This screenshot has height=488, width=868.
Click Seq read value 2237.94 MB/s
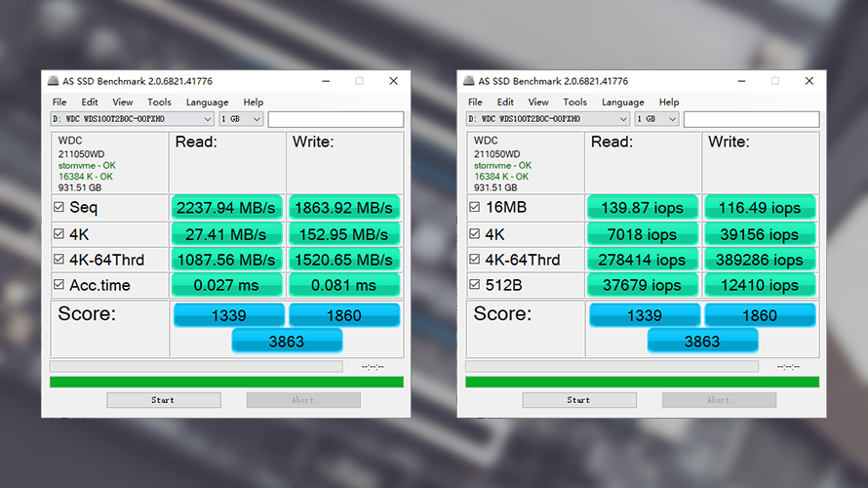pyautogui.click(x=227, y=208)
